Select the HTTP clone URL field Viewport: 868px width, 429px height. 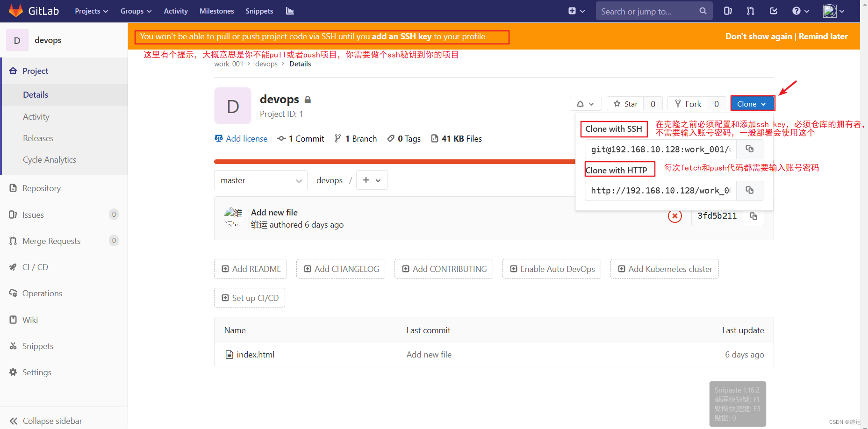click(660, 190)
